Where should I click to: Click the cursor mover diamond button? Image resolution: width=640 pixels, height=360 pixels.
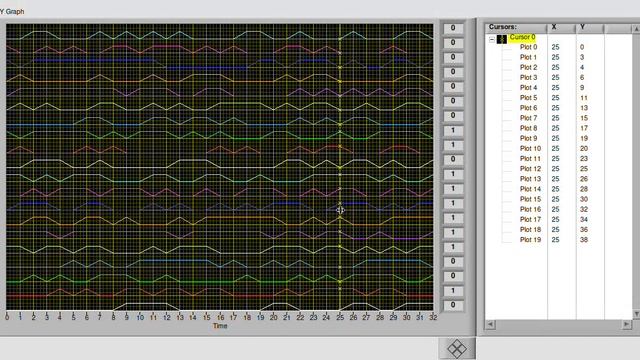coord(457,349)
